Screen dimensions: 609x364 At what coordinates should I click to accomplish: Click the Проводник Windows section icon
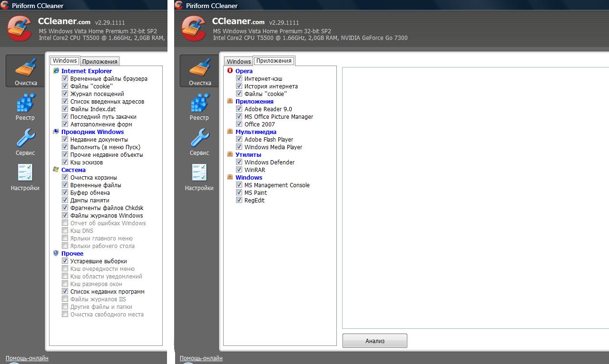[56, 132]
